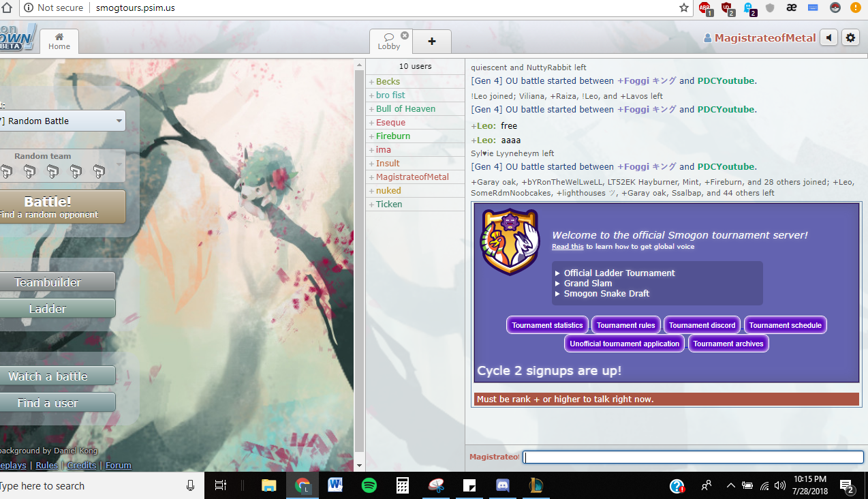The image size is (868, 499).
Task: Open Smogon Snake Draft
Action: click(x=606, y=293)
